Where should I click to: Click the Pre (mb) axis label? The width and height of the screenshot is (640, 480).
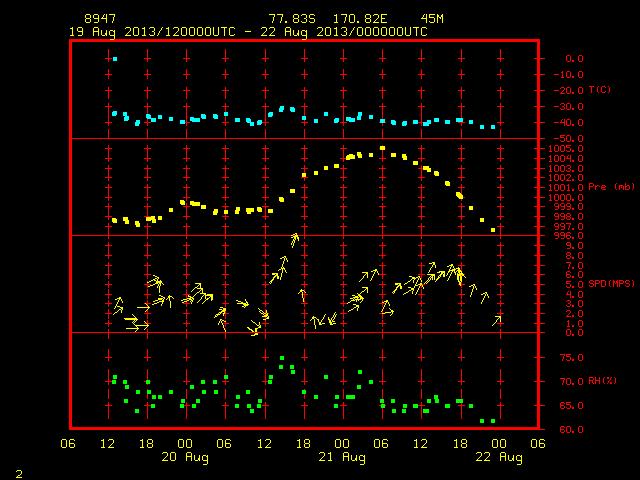pyautogui.click(x=611, y=187)
